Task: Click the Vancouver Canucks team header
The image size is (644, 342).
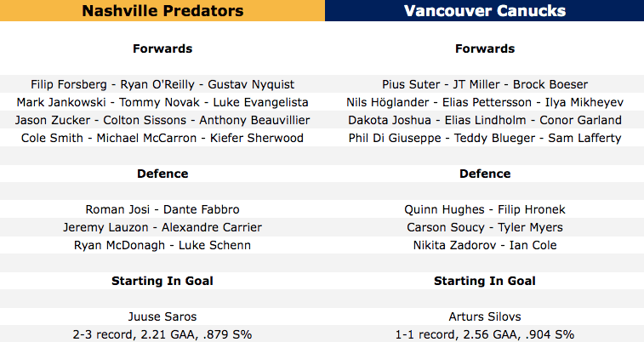Action: click(484, 11)
